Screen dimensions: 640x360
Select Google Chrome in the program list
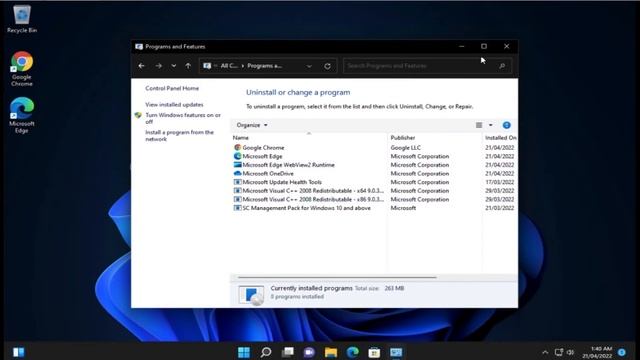pos(263,147)
